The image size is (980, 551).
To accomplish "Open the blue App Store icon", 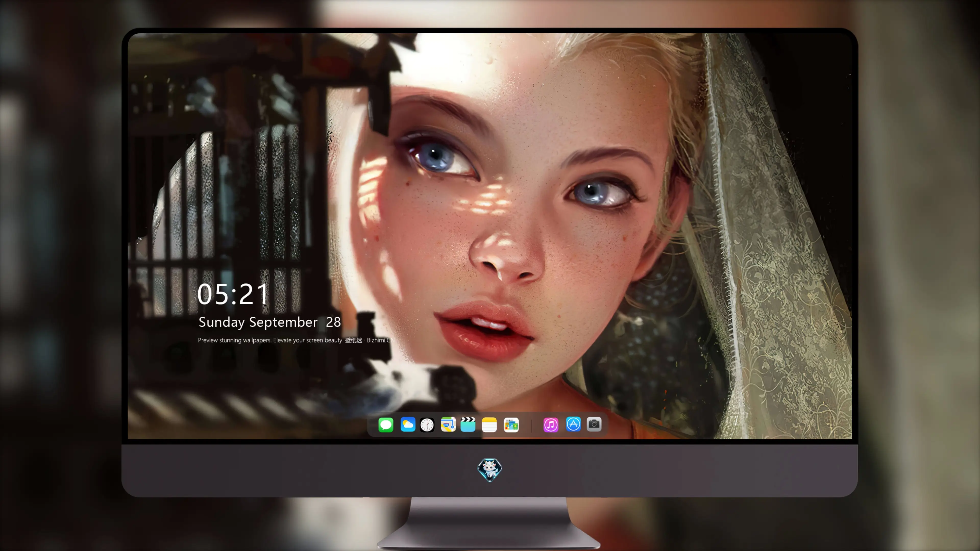I will (573, 424).
